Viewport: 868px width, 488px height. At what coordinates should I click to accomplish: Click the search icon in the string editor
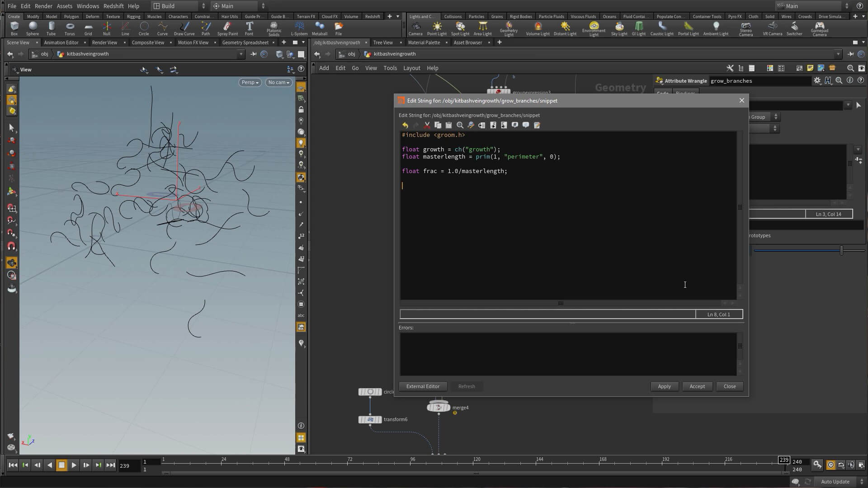pos(460,125)
